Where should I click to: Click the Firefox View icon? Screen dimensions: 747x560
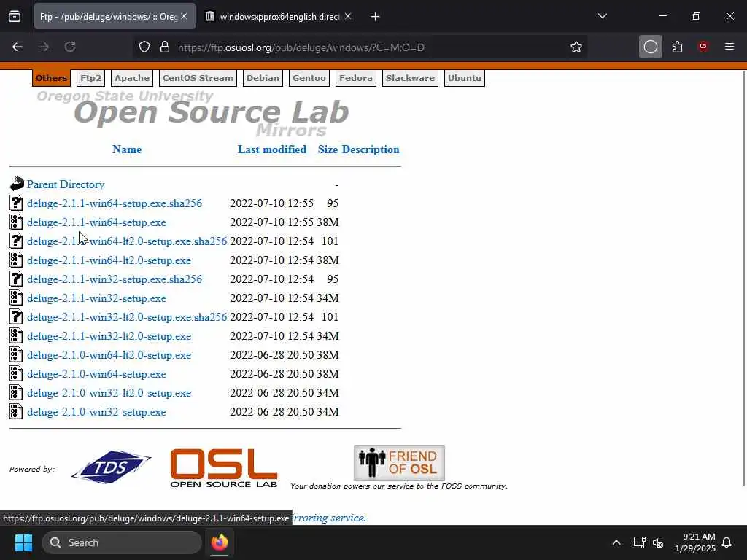(15, 16)
